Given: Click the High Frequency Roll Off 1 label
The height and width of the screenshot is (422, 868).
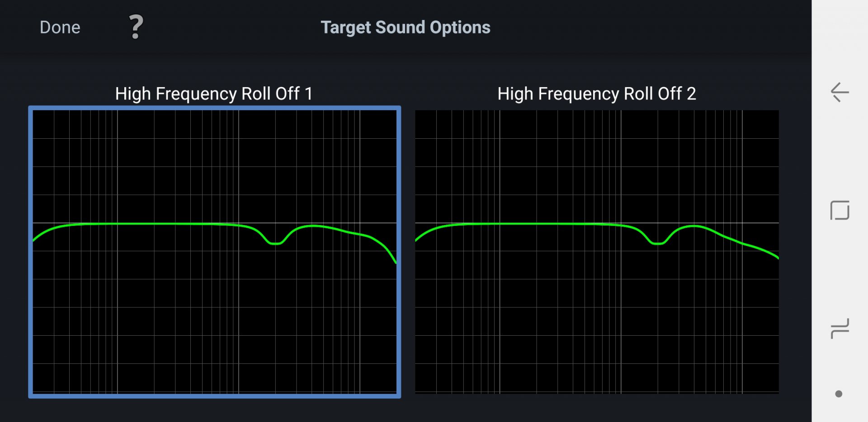Looking at the screenshot, I should pos(213,94).
